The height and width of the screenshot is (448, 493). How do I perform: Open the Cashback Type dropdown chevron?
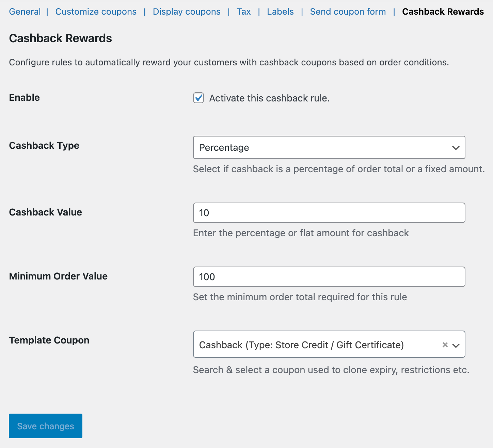pos(456,148)
